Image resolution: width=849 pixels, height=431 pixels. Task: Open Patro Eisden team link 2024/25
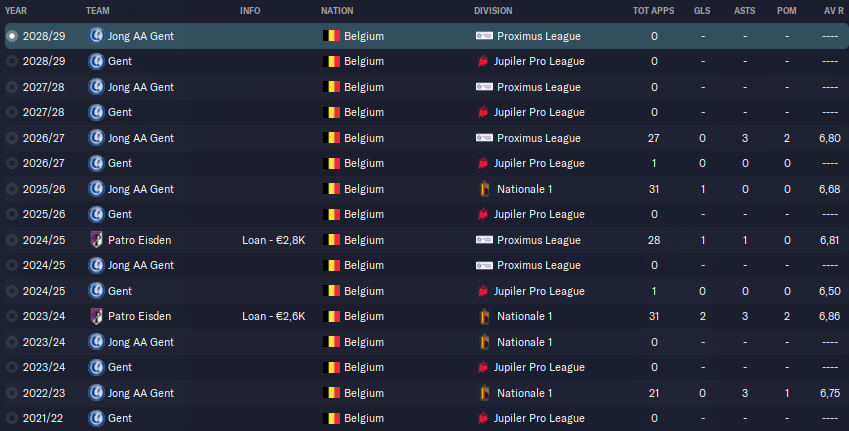click(x=140, y=240)
